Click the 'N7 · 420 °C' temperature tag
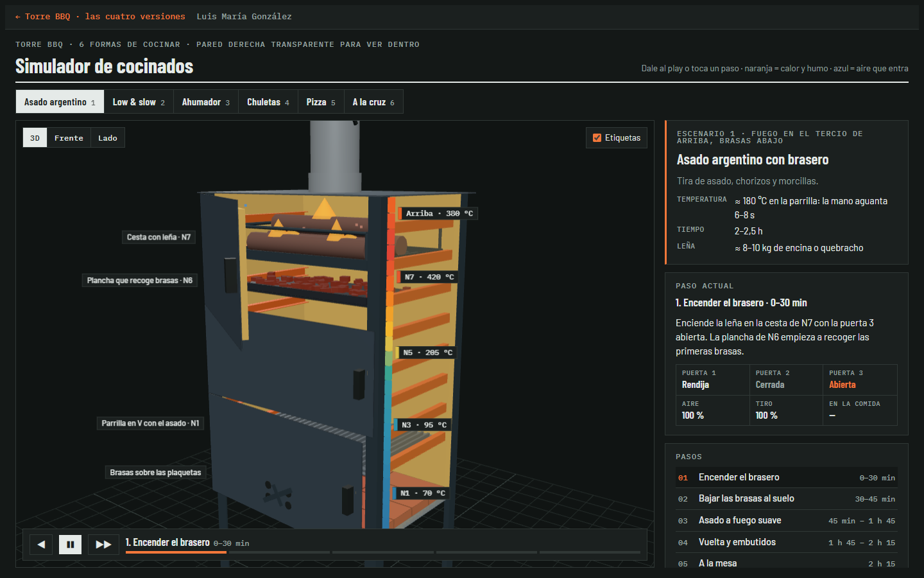This screenshot has width=924, height=578. pyautogui.click(x=429, y=277)
